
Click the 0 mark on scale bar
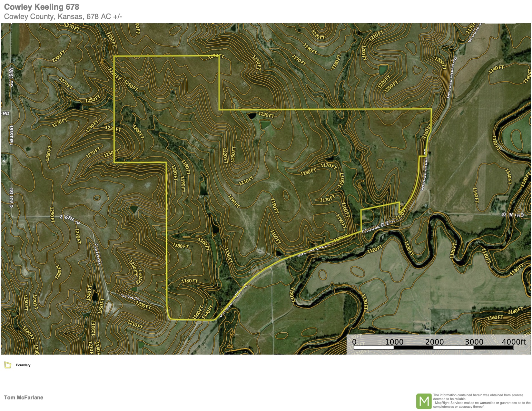pyautogui.click(x=354, y=342)
